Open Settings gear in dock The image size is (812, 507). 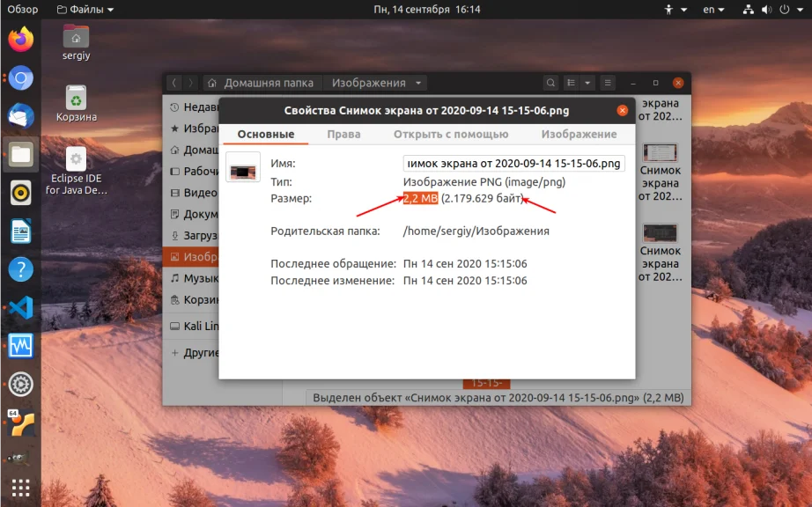[x=21, y=385]
